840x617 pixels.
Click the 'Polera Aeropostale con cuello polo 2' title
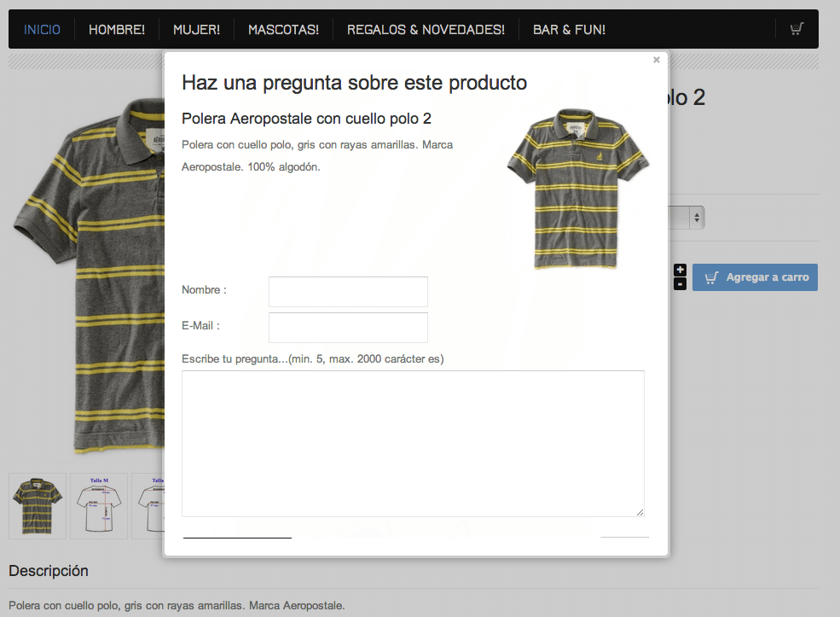coord(306,119)
